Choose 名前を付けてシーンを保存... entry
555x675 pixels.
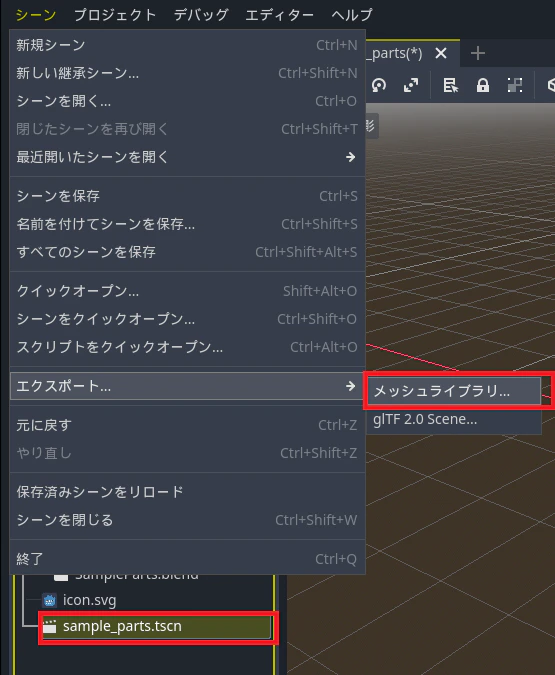coord(187,224)
